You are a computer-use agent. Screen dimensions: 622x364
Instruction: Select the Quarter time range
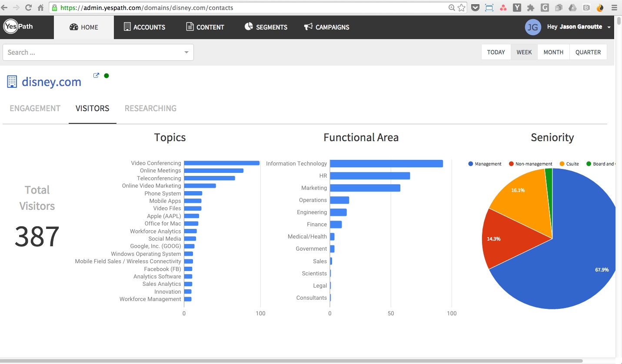click(x=588, y=52)
